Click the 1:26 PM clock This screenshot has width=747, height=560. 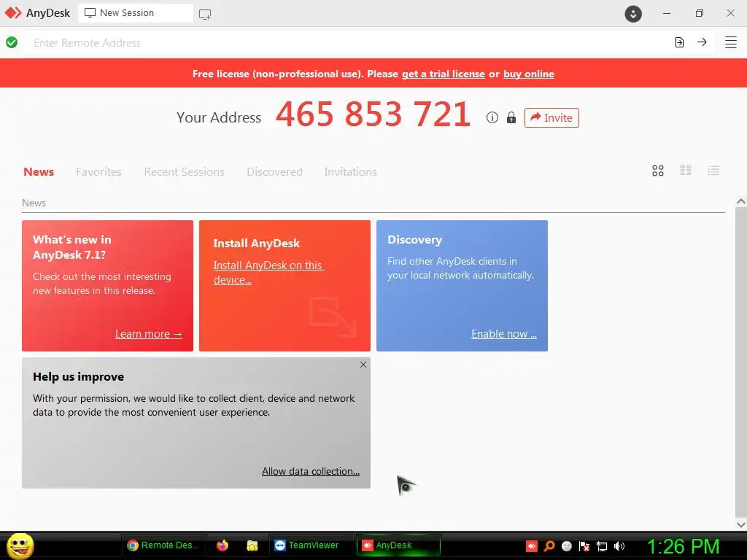pyautogui.click(x=683, y=546)
